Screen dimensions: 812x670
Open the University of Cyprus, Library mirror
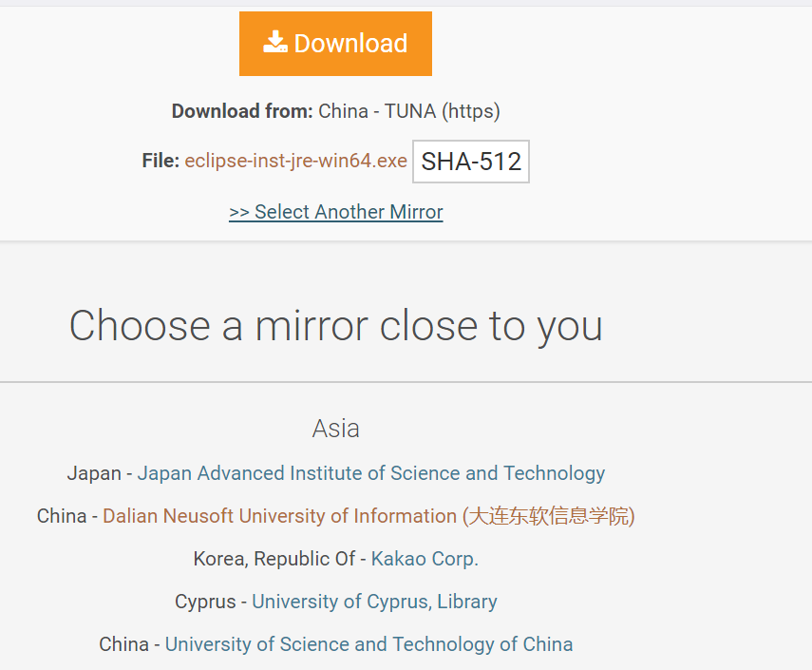pyautogui.click(x=374, y=602)
